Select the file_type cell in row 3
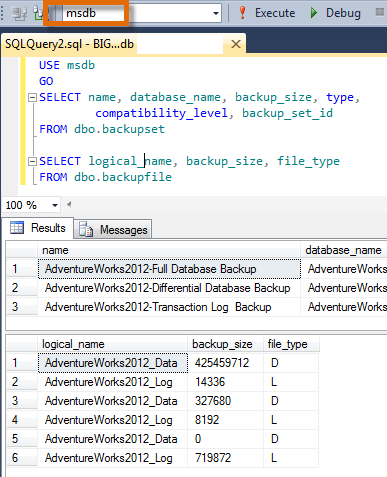 pyautogui.click(x=291, y=401)
